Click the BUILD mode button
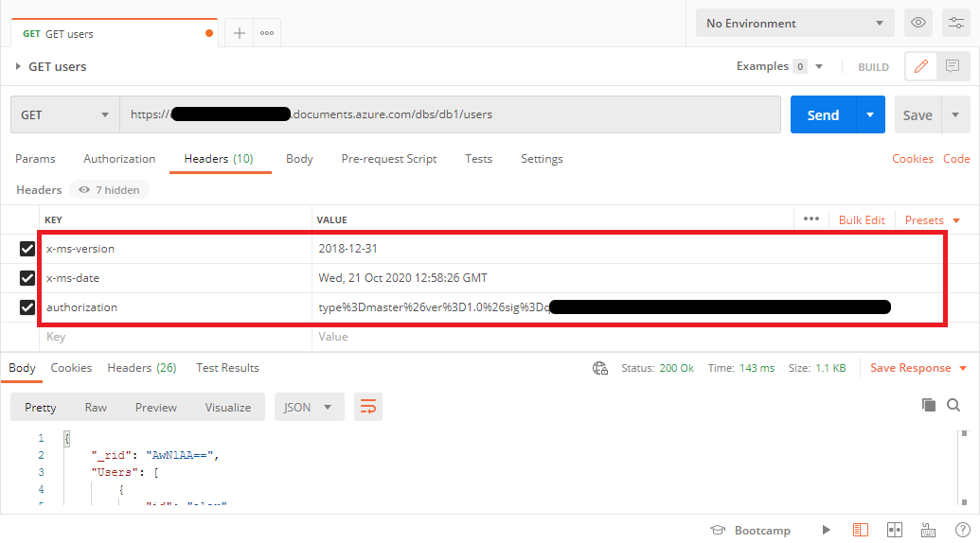Screen dimensions: 980x543 click(x=873, y=67)
